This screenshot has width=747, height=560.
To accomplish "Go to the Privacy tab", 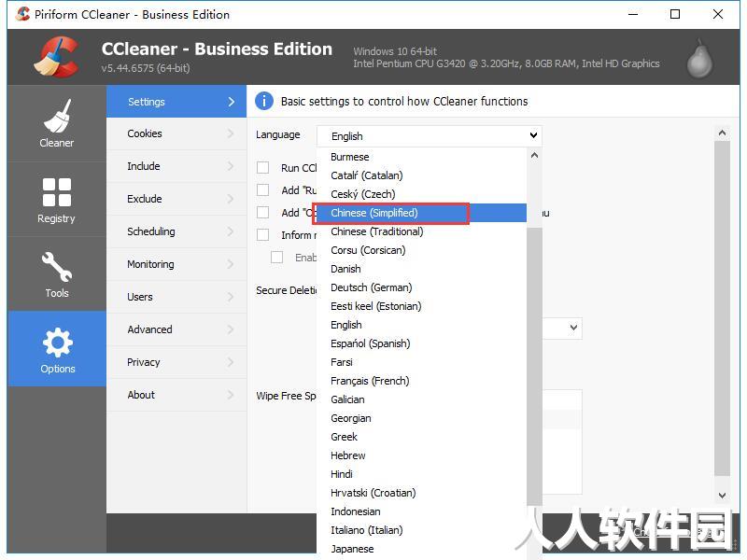I will coord(176,362).
